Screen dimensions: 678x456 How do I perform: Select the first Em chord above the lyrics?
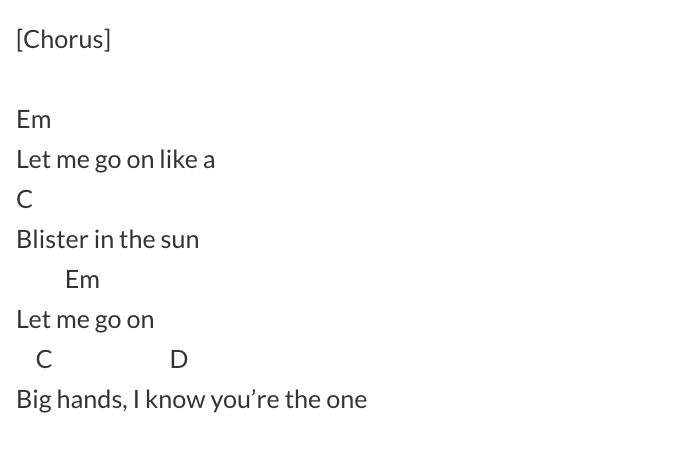(x=34, y=120)
